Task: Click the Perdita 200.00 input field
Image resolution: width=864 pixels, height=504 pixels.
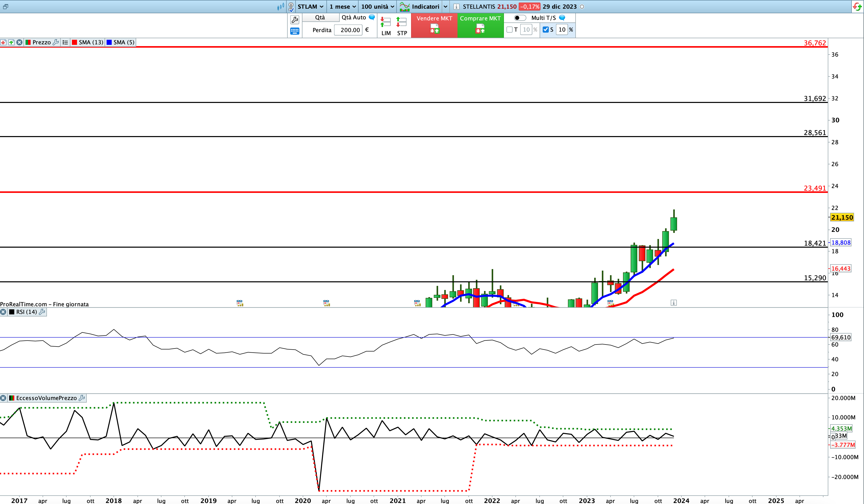Action: [x=348, y=30]
